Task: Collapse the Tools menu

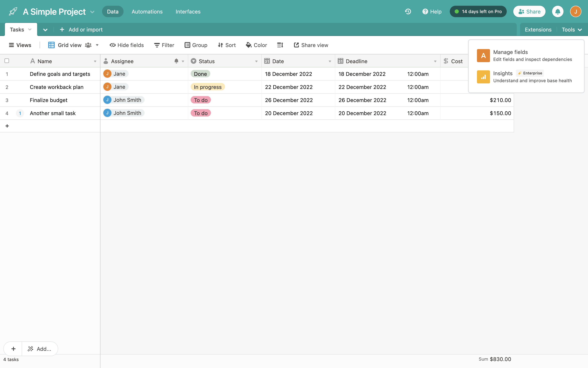Action: click(571, 29)
